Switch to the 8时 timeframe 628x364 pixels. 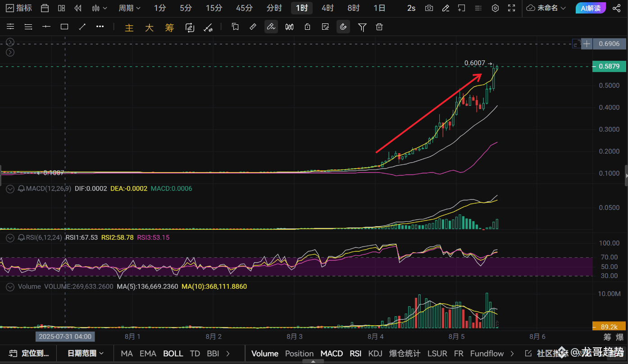354,8
